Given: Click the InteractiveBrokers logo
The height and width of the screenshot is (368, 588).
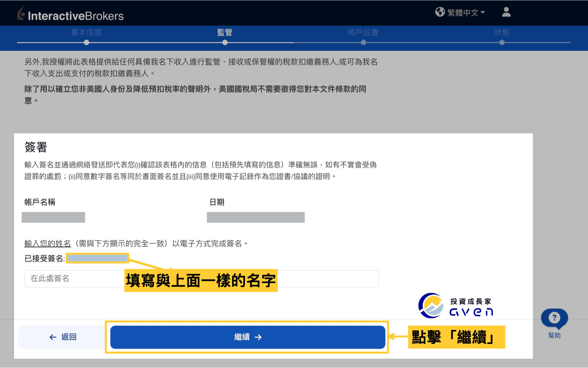Looking at the screenshot, I should pyautogui.click(x=70, y=14).
